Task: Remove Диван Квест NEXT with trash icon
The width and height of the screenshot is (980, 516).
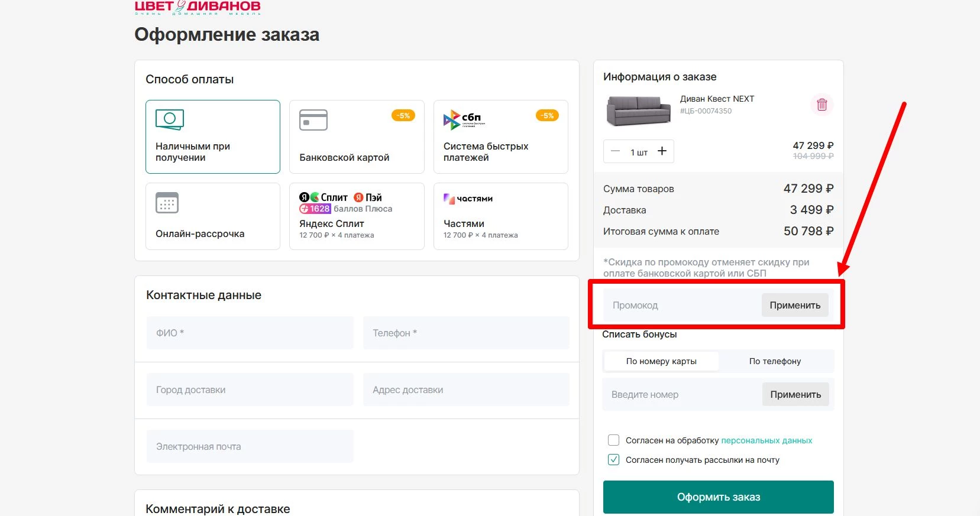Action: (x=821, y=105)
